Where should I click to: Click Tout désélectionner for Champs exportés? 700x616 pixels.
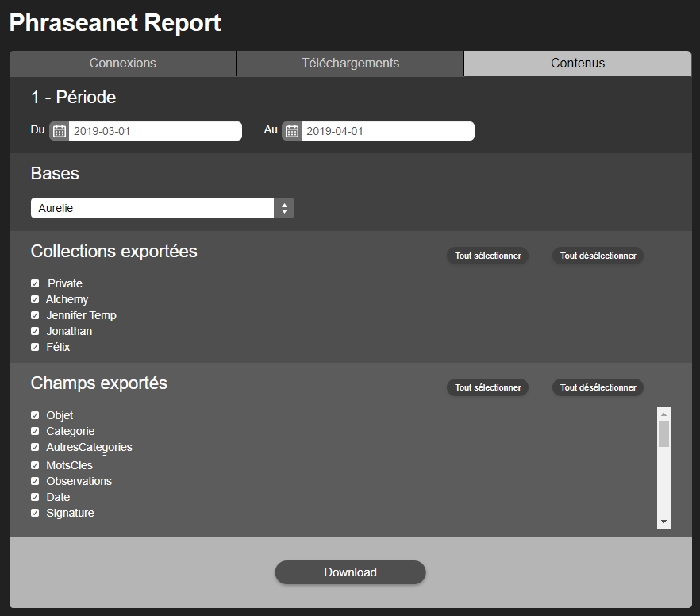pyautogui.click(x=598, y=387)
